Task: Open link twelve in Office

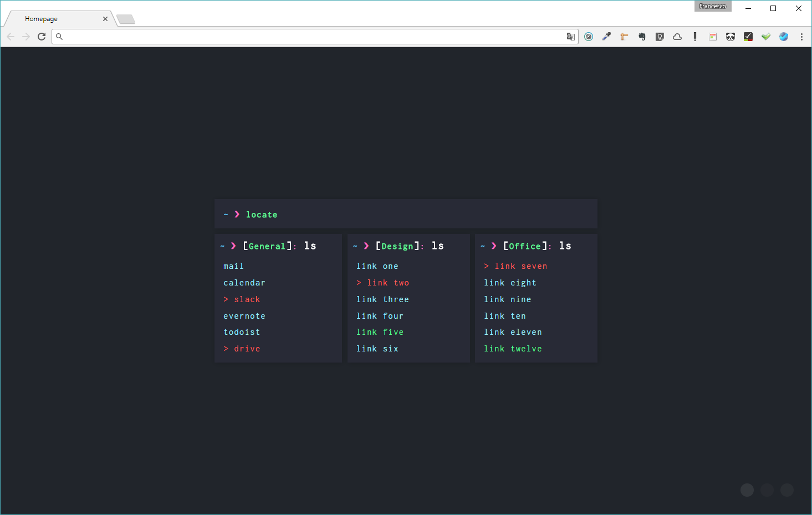Action: click(x=513, y=349)
